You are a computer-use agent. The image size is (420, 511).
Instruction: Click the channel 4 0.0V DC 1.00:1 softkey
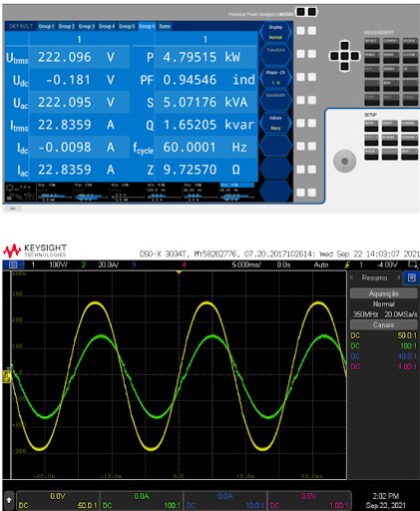pos(309,500)
